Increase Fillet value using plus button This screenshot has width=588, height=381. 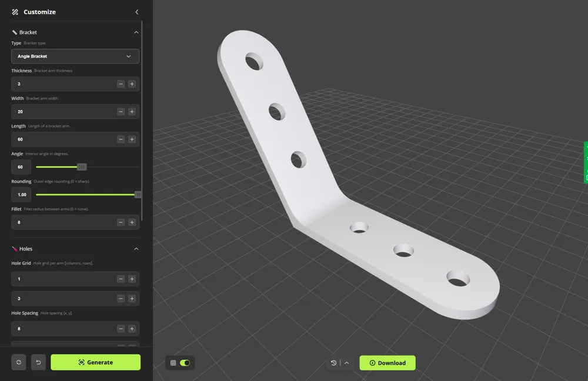132,222
